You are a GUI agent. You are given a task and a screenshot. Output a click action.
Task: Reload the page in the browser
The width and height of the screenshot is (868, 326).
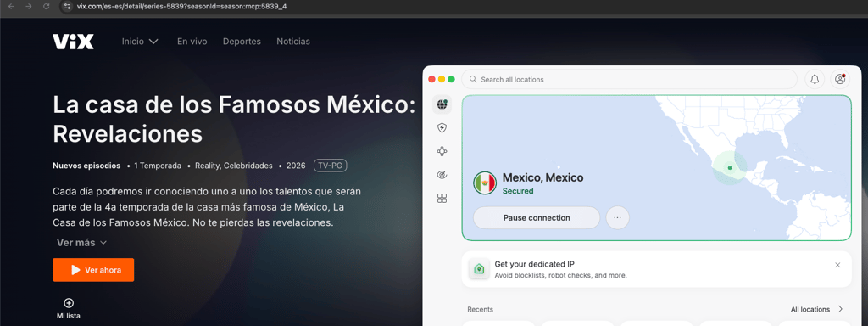pos(47,7)
